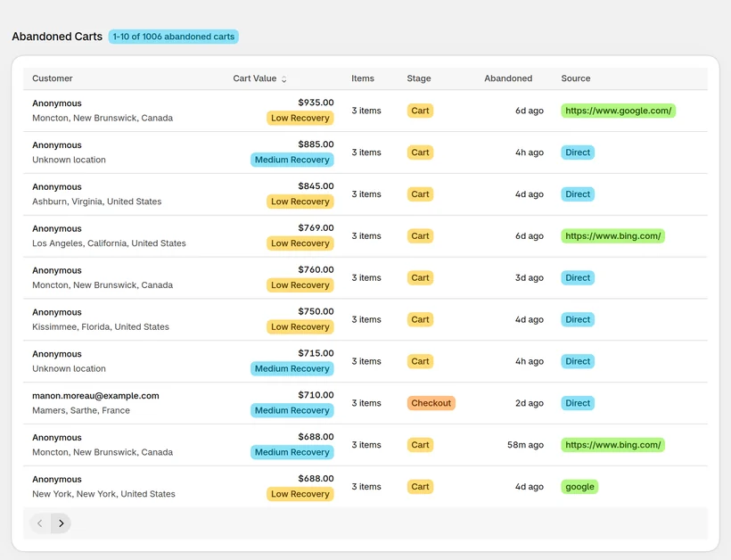This screenshot has height=560, width=731.
Task: Click the 2d ago abandoned time
Action: (x=530, y=403)
